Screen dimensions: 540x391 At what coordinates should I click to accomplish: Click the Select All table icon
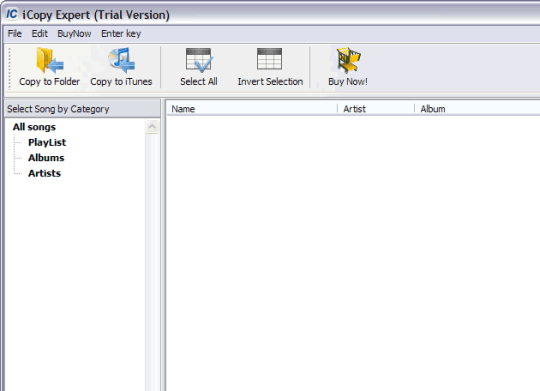pos(199,60)
